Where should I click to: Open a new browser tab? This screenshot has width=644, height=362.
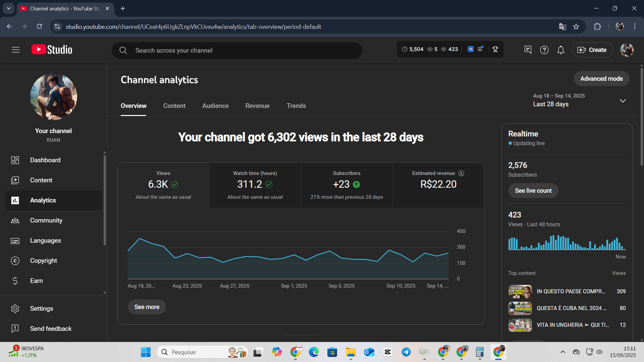coord(123,8)
